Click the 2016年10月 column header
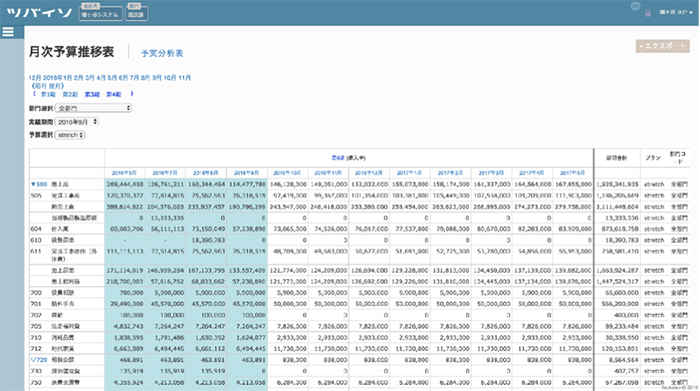Screen dimensions: 700x391 [x=288, y=173]
